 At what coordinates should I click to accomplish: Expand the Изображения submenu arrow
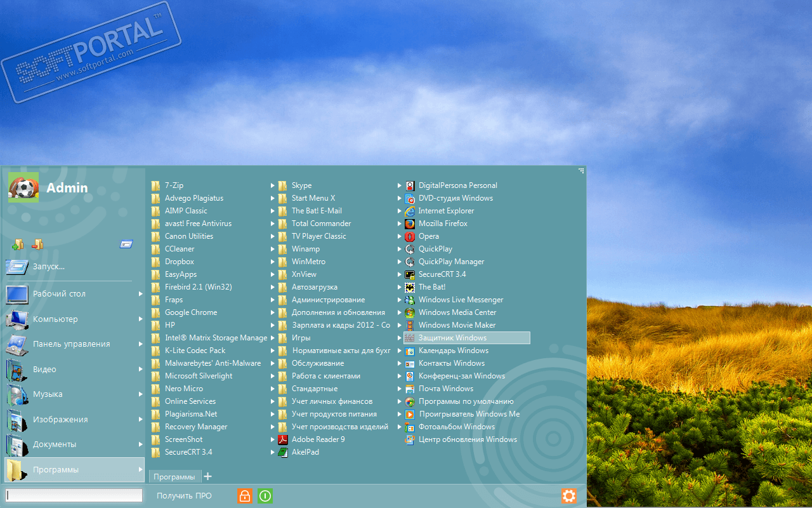coord(141,419)
